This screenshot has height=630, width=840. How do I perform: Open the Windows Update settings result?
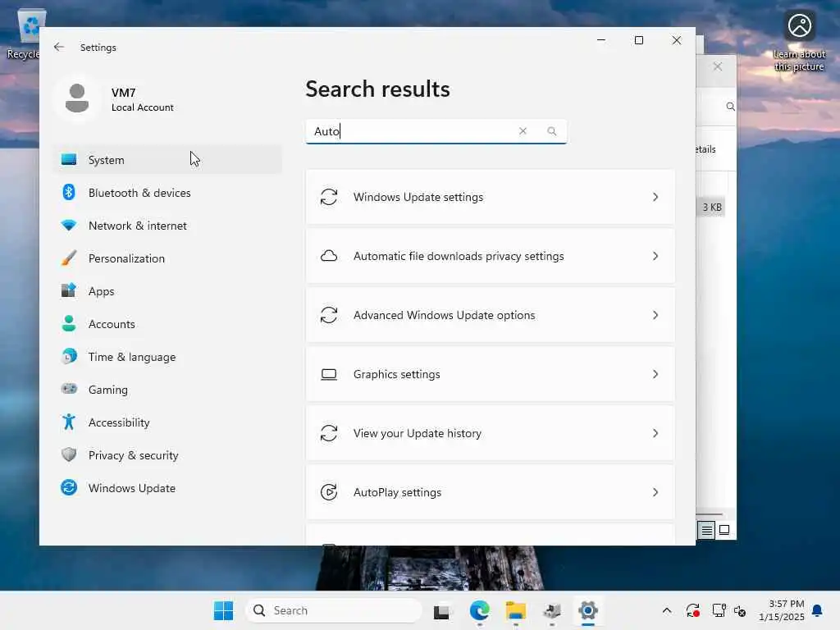tap(491, 197)
